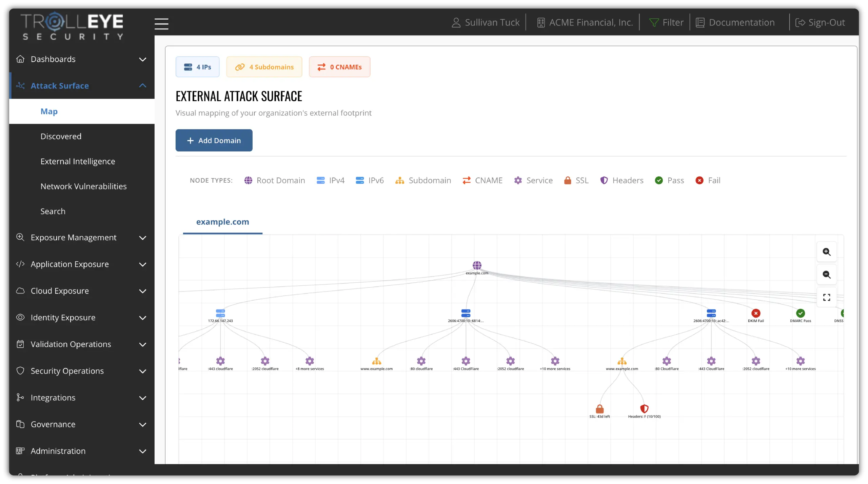
Task: Open External Intelligence page
Action: [x=82, y=161]
